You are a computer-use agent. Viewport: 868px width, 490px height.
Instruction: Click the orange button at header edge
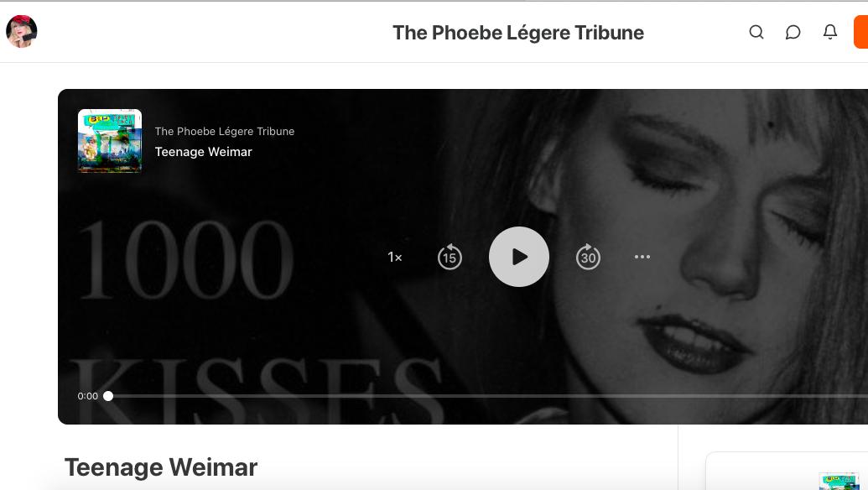point(860,32)
